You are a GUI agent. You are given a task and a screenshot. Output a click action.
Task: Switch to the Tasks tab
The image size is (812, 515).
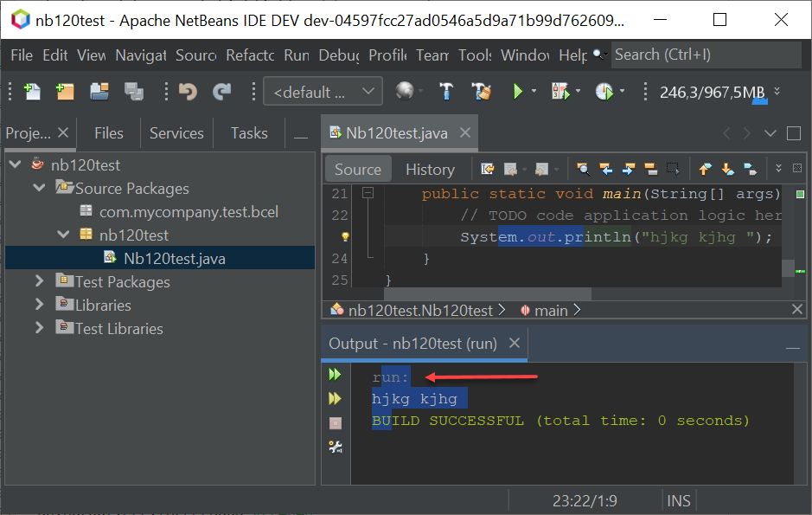point(249,133)
